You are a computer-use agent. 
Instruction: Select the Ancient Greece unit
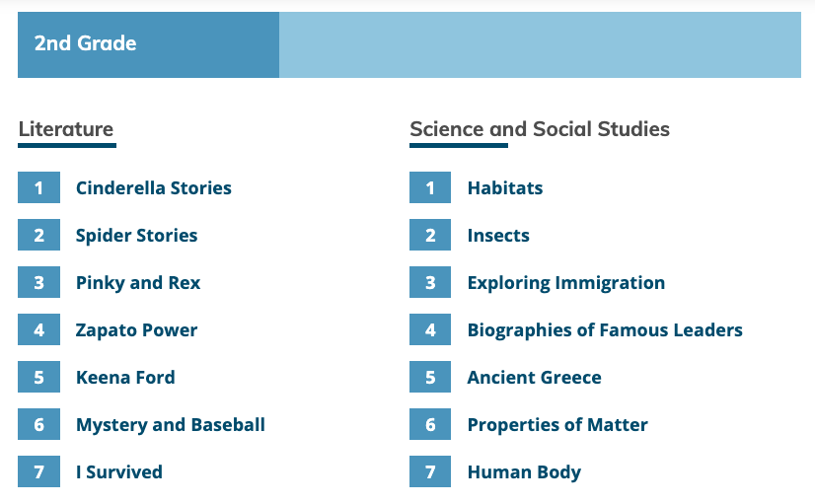pos(535,377)
